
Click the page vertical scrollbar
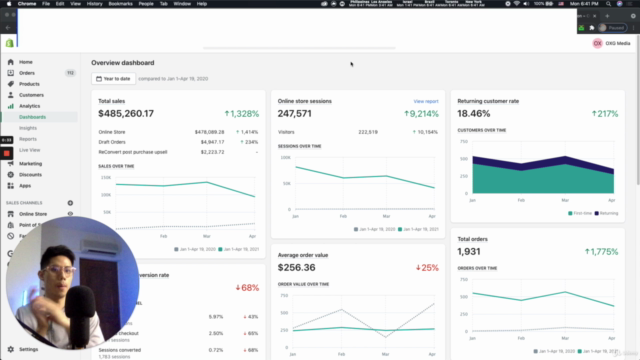pos(637,110)
